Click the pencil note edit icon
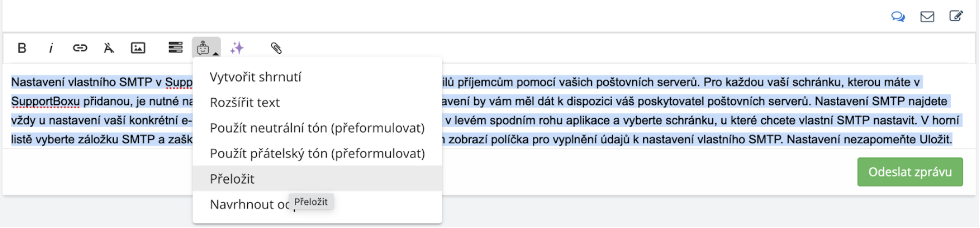980x228 pixels. tap(956, 16)
